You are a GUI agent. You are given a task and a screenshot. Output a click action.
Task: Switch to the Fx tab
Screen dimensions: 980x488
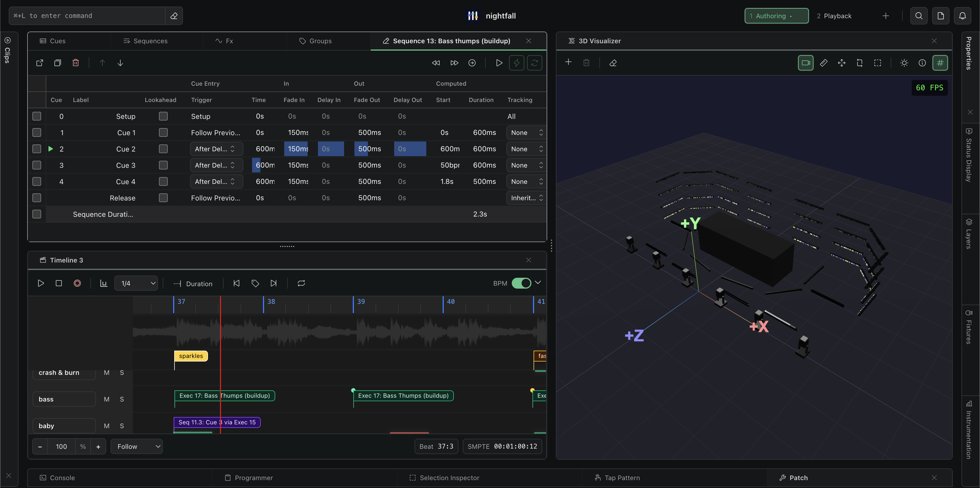(x=224, y=41)
